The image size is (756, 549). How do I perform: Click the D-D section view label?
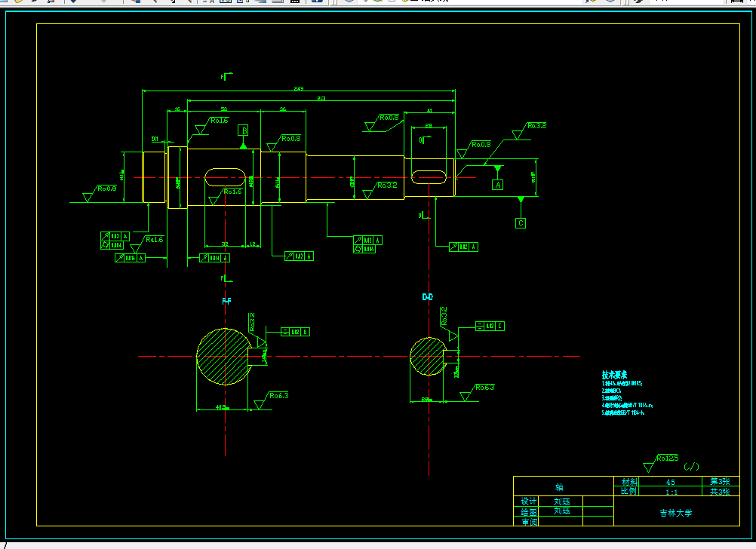coord(428,297)
